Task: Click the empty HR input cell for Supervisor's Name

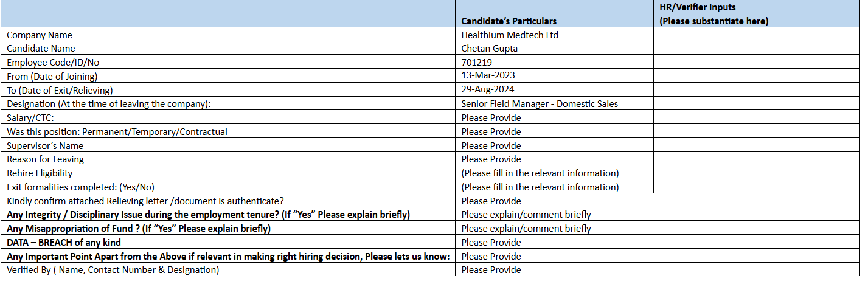Action: click(757, 146)
